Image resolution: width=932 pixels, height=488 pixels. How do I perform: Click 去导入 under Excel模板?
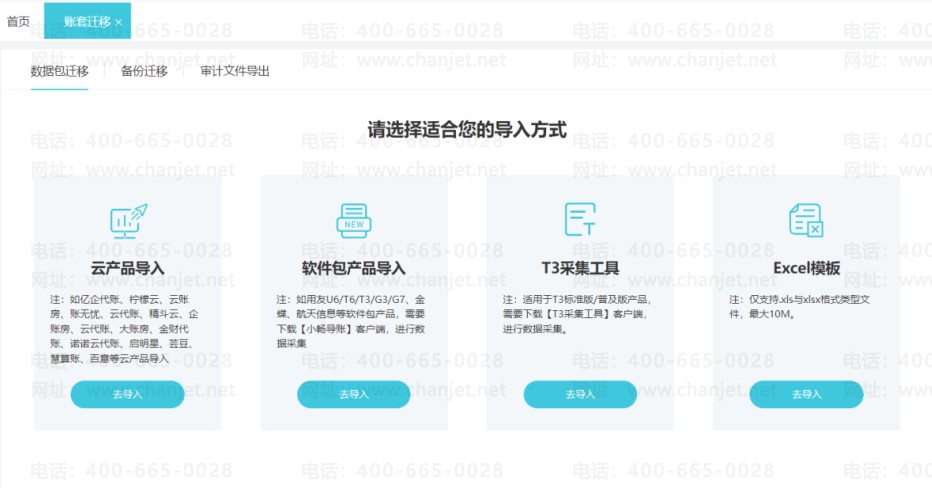[x=806, y=394]
